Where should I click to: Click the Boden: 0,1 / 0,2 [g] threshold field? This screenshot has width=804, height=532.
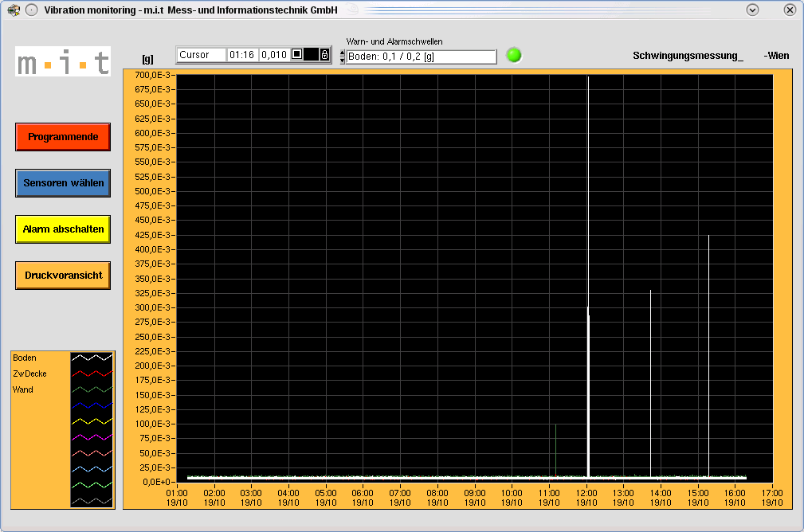tap(422, 57)
